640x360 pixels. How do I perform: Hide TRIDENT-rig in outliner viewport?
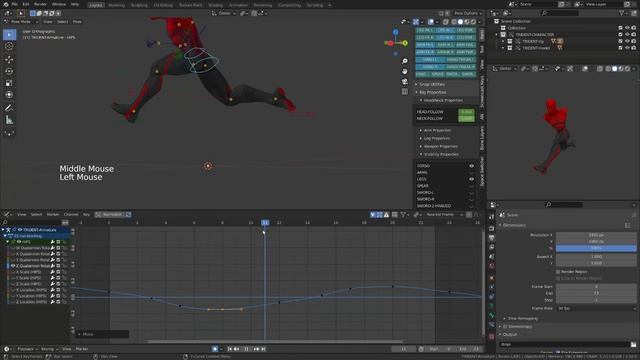(x=627, y=41)
